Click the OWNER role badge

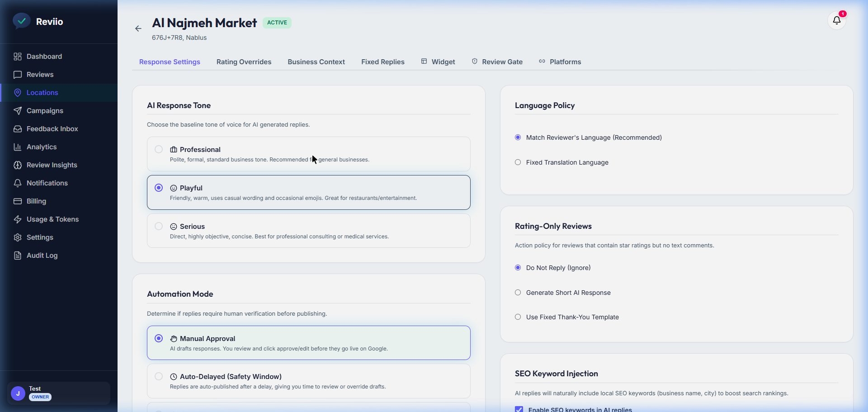[40, 397]
